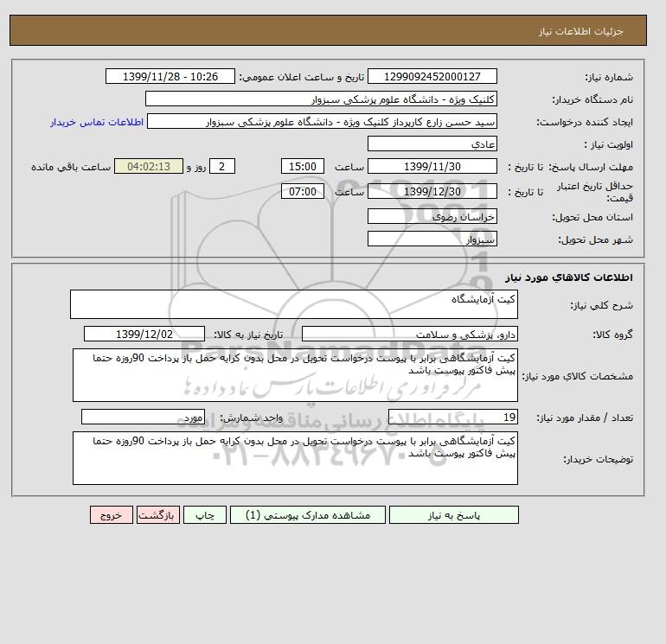Image resolution: width=666 pixels, height=644 pixels.
Task: Click the label استان محل تحویل
Action: coord(592,217)
